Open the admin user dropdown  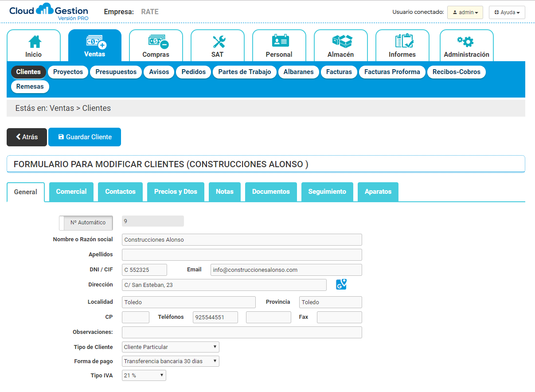point(465,12)
